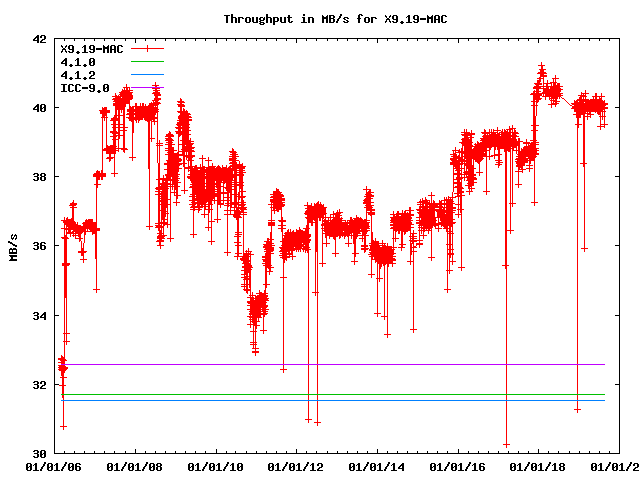This screenshot has width=640, height=480.
Task: Click the 40 tick label on y-axis
Action: coord(38,108)
